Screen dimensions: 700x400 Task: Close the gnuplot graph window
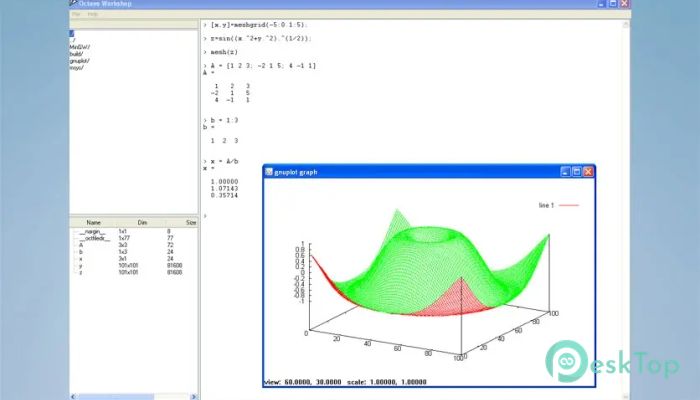[588, 172]
